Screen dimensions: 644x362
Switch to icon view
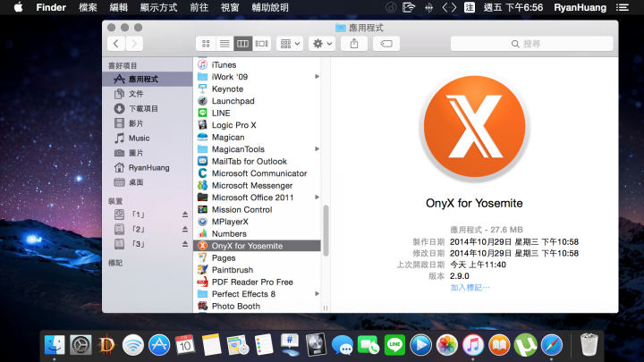tap(206, 44)
